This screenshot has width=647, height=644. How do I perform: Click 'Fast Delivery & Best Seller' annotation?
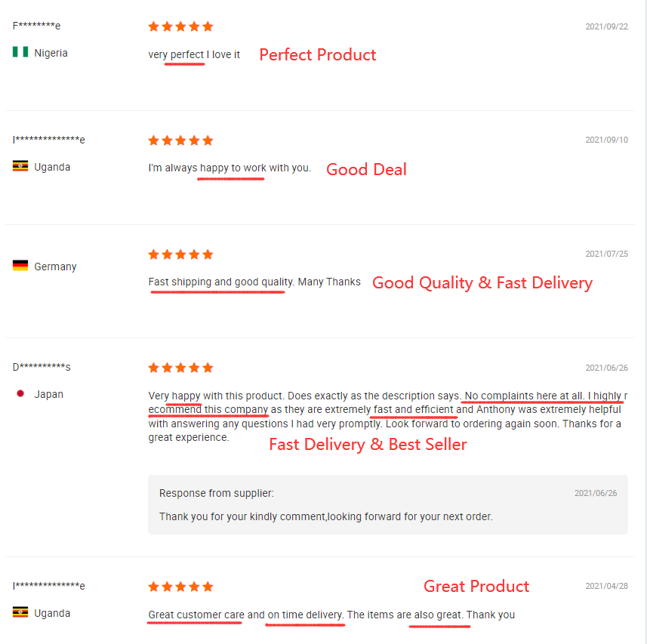click(x=368, y=444)
